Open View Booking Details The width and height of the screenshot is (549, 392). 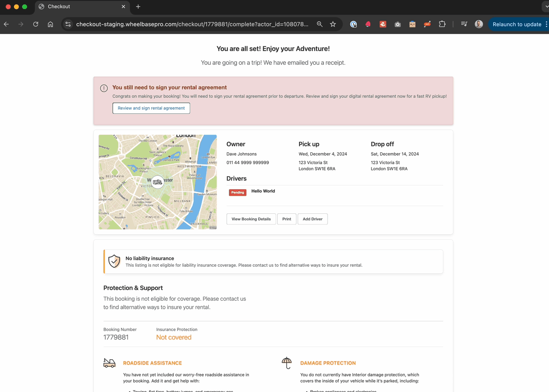click(x=251, y=219)
